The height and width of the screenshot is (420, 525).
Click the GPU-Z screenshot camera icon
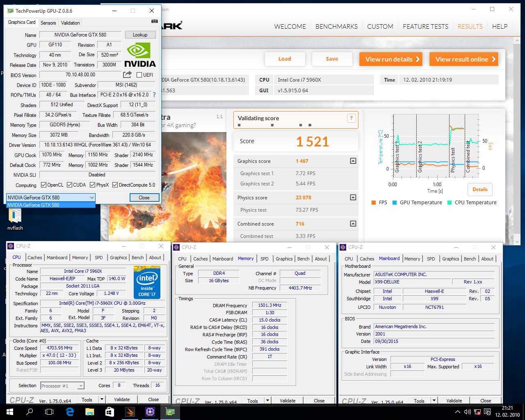point(154,21)
